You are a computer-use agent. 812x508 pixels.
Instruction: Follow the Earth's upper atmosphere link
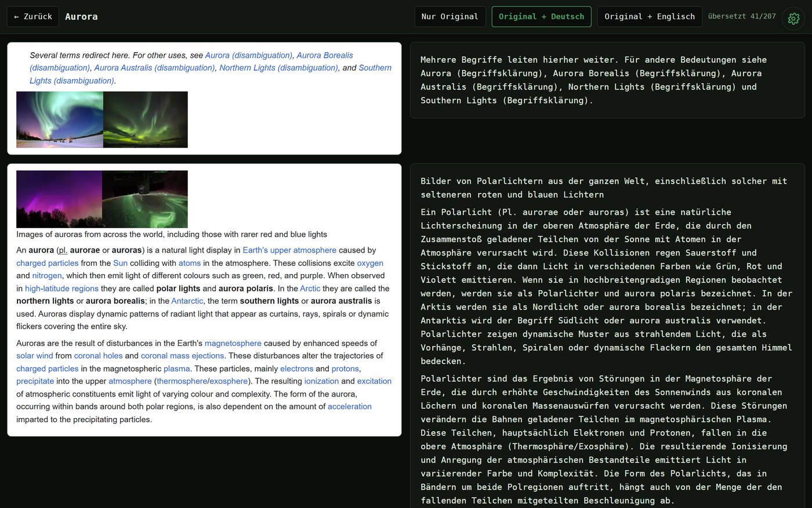289,250
